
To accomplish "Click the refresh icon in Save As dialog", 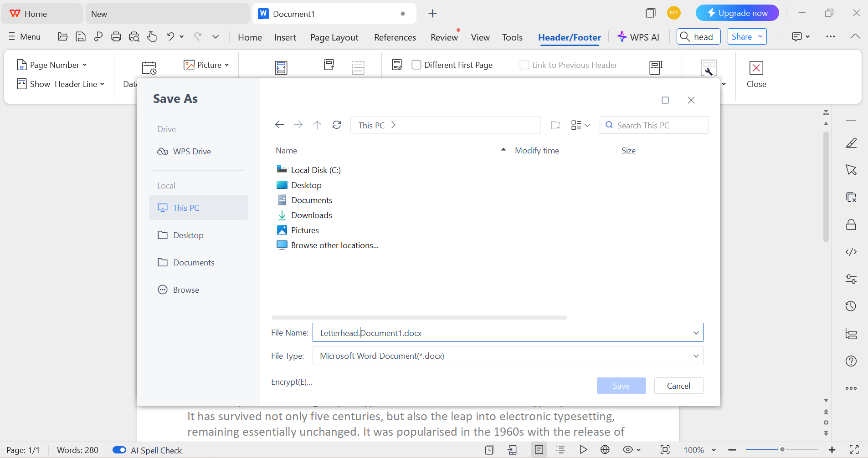I will tap(337, 125).
